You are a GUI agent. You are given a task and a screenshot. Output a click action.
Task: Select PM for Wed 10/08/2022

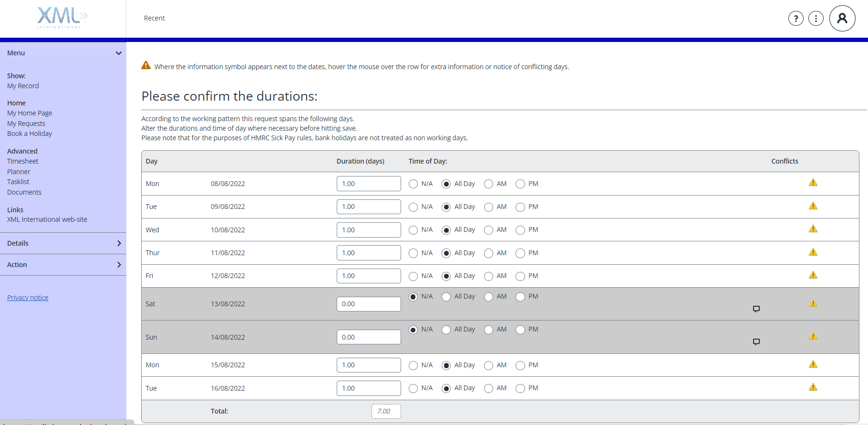coord(520,230)
